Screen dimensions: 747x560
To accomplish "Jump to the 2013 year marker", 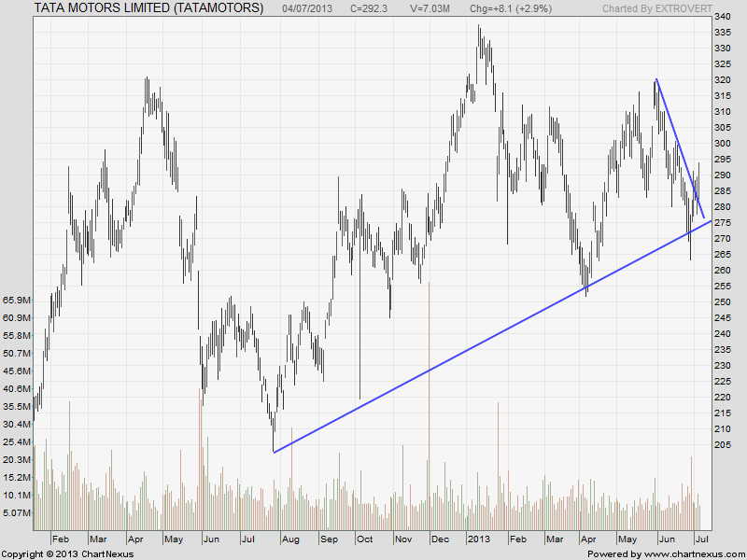I will click(x=479, y=539).
